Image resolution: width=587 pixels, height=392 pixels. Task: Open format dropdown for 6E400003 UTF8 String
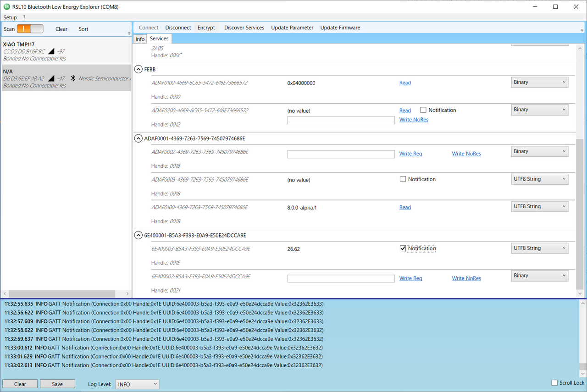point(539,248)
